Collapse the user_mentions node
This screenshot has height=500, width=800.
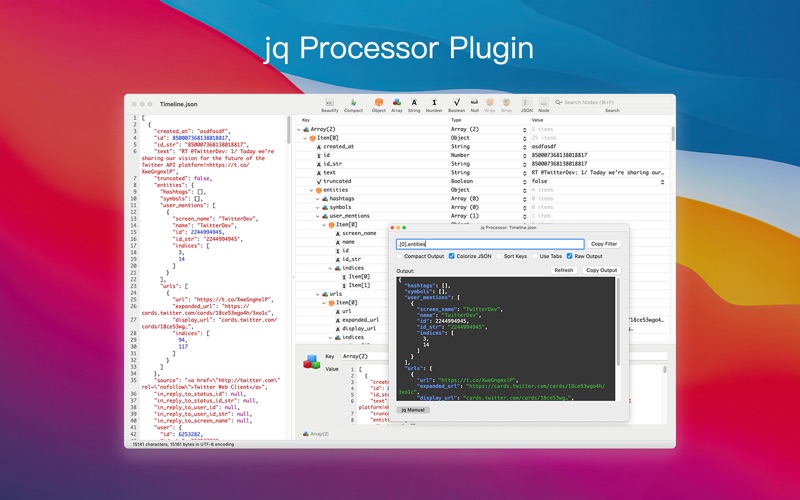(x=317, y=216)
